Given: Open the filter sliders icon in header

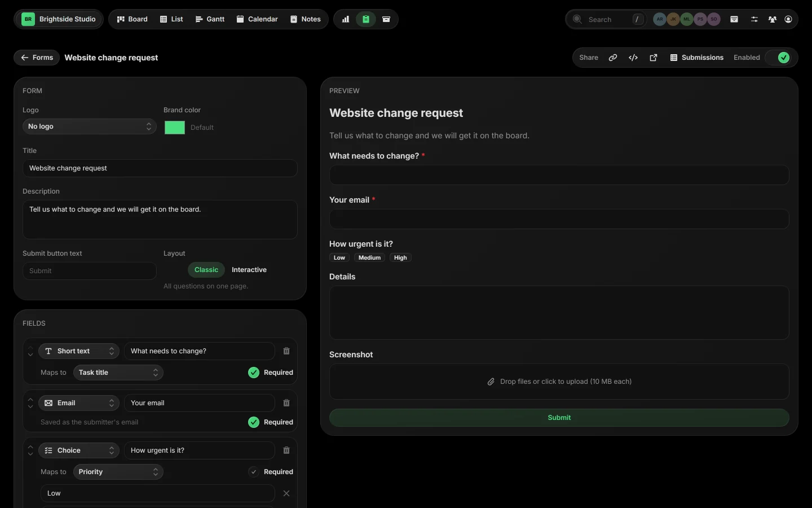Looking at the screenshot, I should pyautogui.click(x=754, y=19).
